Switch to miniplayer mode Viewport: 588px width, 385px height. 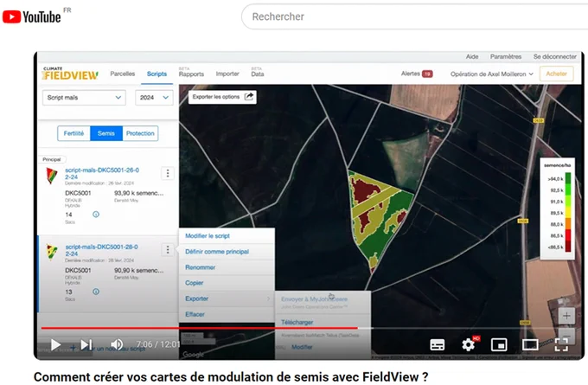[x=499, y=344]
